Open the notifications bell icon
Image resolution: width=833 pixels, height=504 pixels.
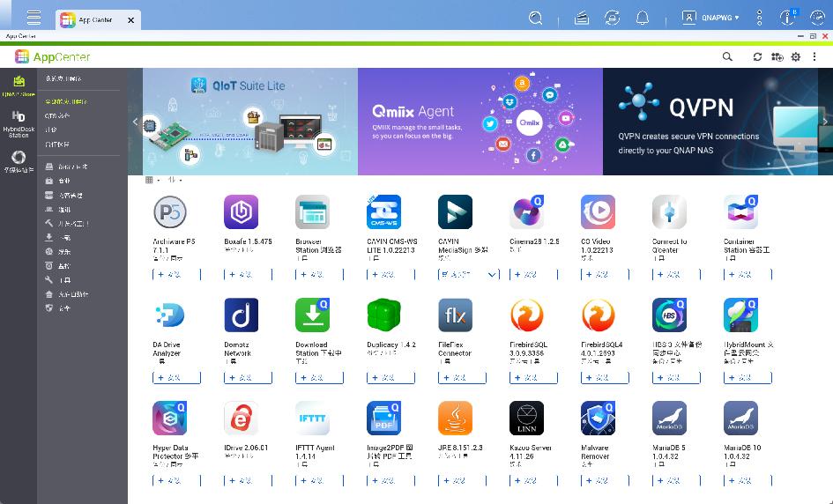643,18
